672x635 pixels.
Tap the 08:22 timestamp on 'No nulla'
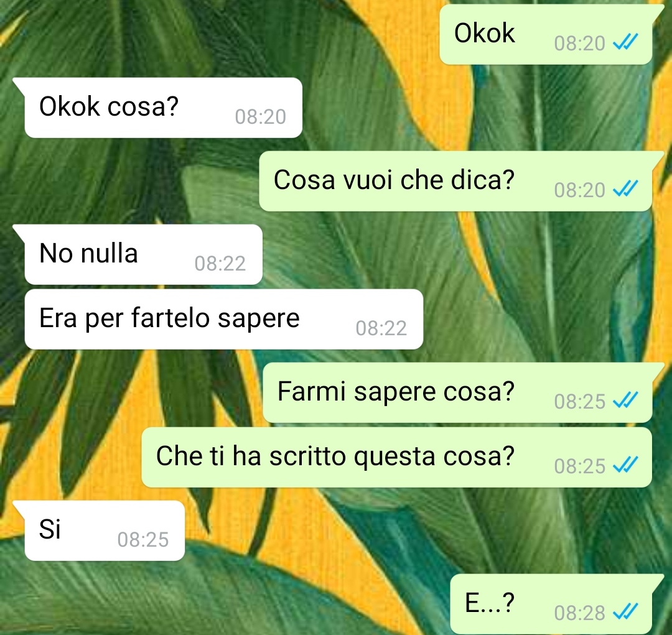[220, 264]
